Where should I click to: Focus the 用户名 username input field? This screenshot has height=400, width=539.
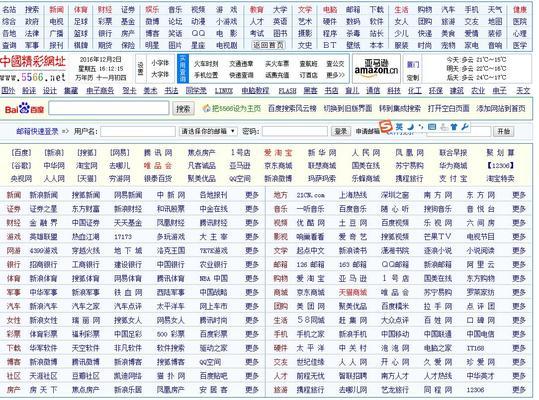(138, 131)
